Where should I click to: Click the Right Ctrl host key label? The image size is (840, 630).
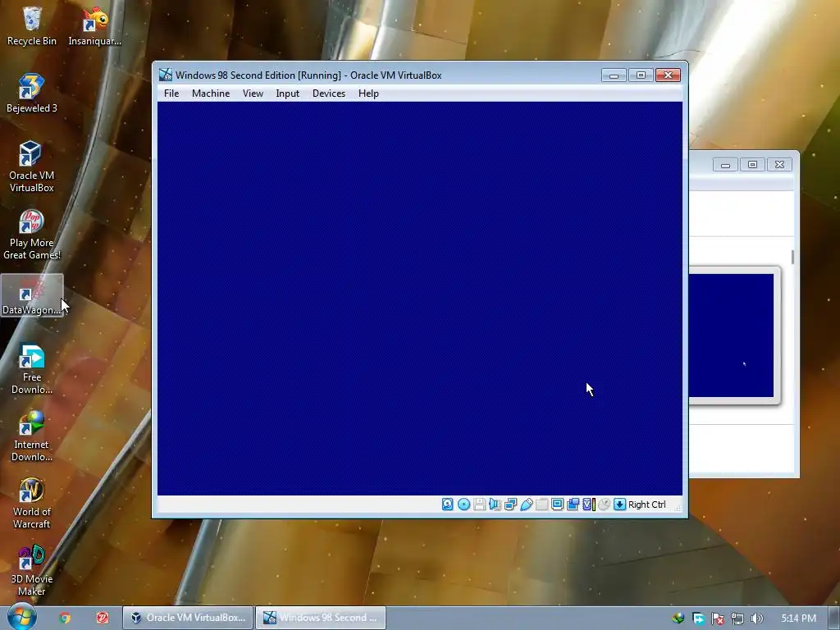point(647,504)
